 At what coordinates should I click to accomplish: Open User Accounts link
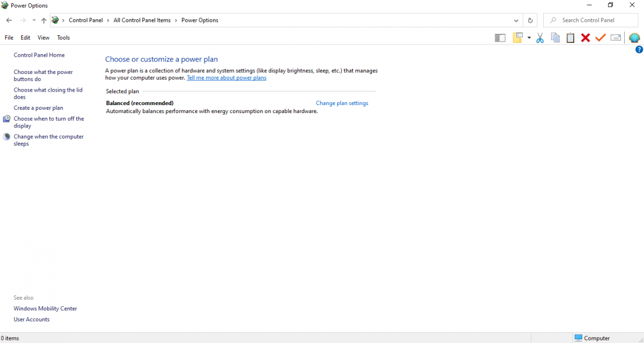point(32,319)
